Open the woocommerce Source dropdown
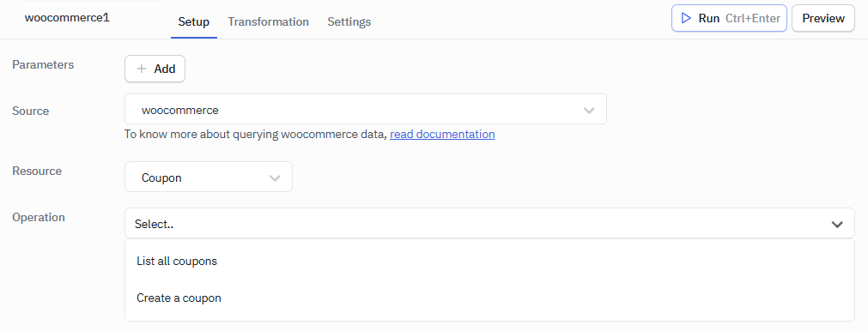The height and width of the screenshot is (331, 868). tap(366, 109)
